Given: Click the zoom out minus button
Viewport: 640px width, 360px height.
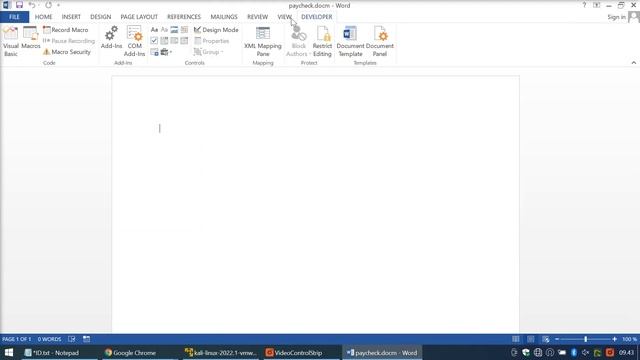Looking at the screenshot, I should [x=557, y=339].
